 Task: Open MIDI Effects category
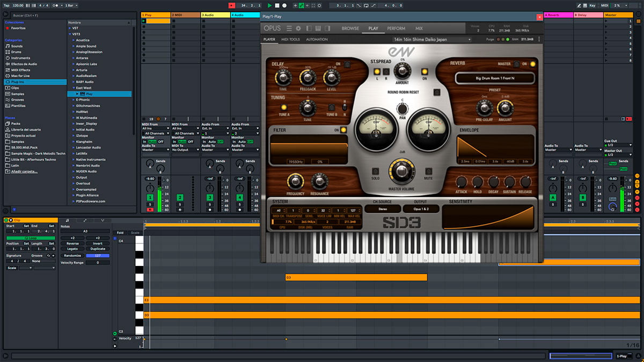[20, 70]
